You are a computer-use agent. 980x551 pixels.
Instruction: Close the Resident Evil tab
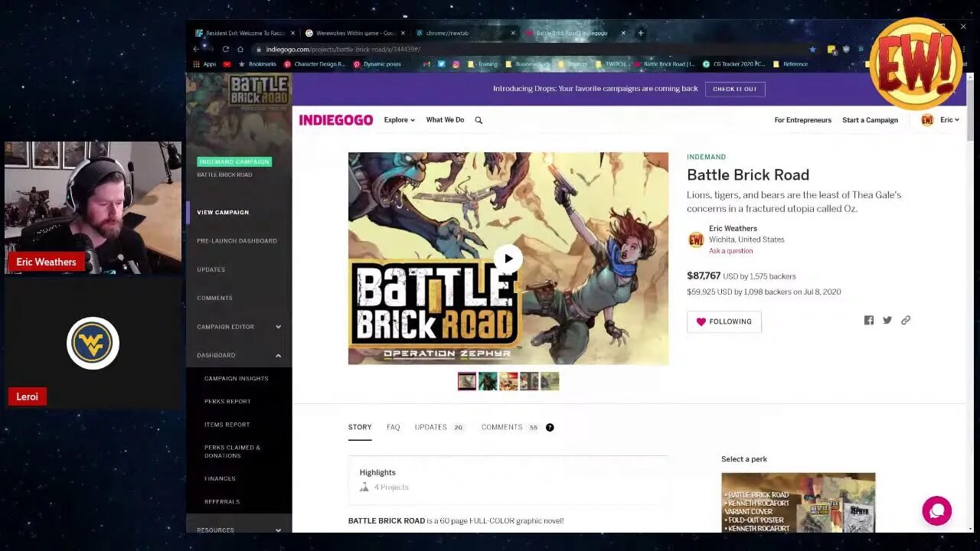click(292, 33)
